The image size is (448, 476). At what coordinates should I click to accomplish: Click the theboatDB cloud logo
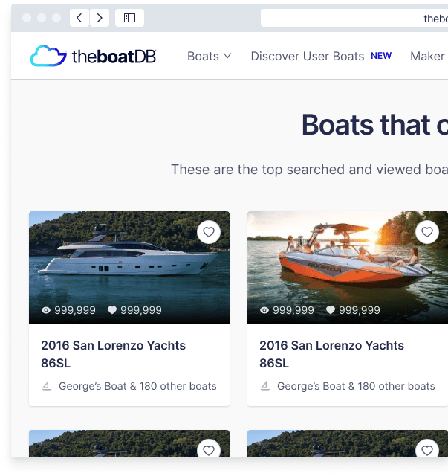[x=48, y=56]
